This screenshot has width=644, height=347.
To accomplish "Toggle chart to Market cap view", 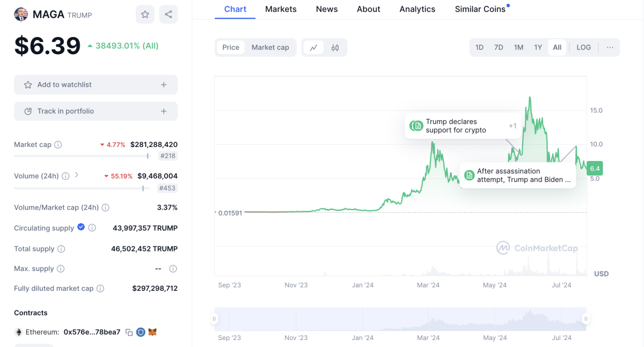I will coord(270,47).
